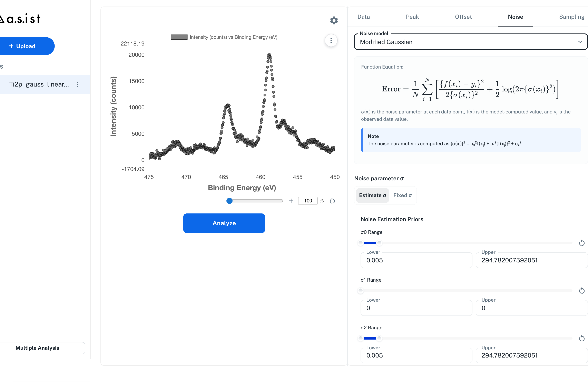The height and width of the screenshot is (382, 588).
Task: Expand the Noise model dropdown
Action: coord(471,42)
